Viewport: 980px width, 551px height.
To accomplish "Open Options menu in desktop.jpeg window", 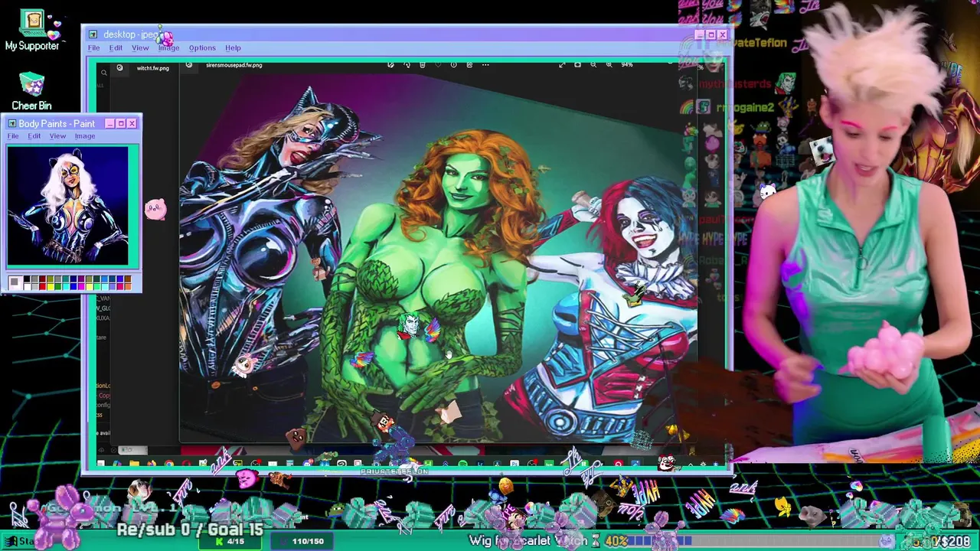I will click(202, 48).
